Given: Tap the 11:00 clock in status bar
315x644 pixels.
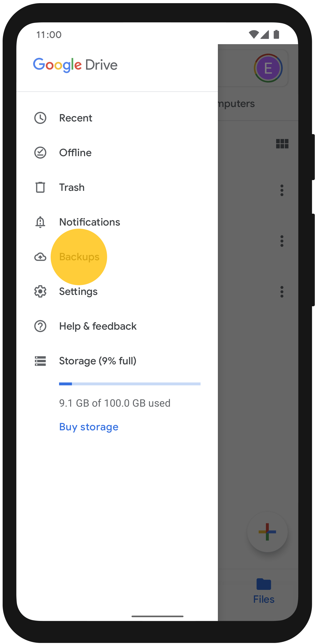Looking at the screenshot, I should tap(49, 35).
